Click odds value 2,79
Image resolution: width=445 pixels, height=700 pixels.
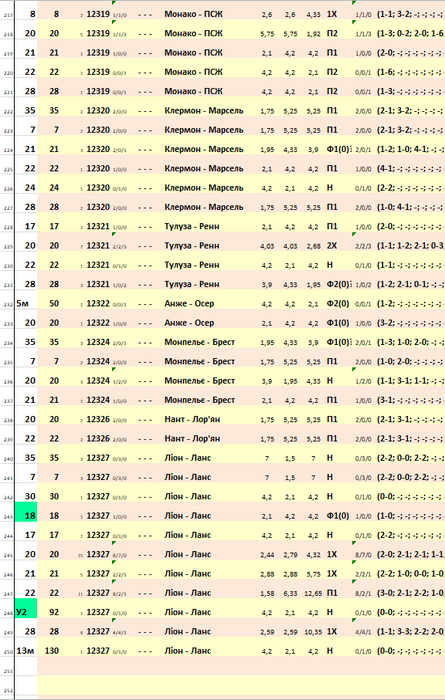coord(291,554)
